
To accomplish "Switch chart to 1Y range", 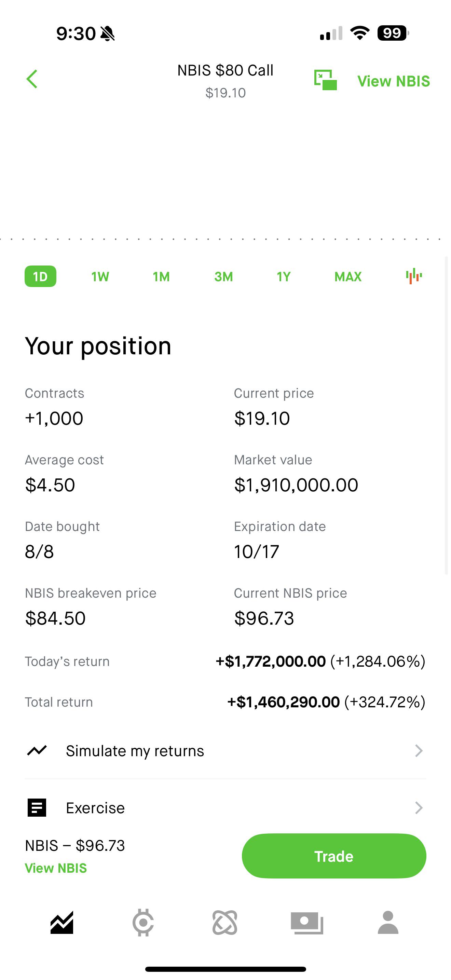I will tap(284, 276).
